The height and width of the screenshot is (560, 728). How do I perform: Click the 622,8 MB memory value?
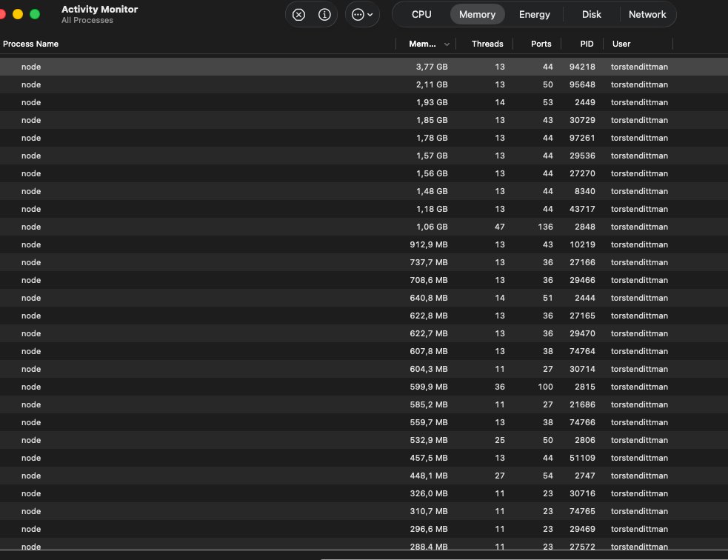pyautogui.click(x=429, y=316)
